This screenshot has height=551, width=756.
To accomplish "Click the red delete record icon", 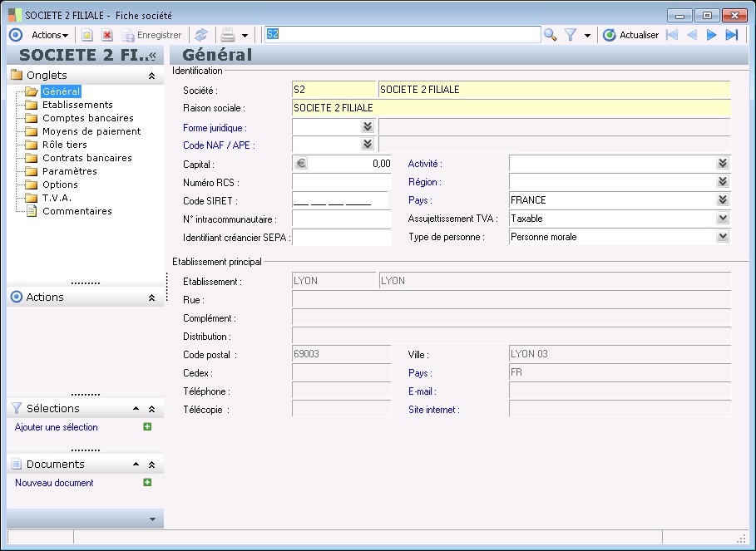I will (x=107, y=35).
